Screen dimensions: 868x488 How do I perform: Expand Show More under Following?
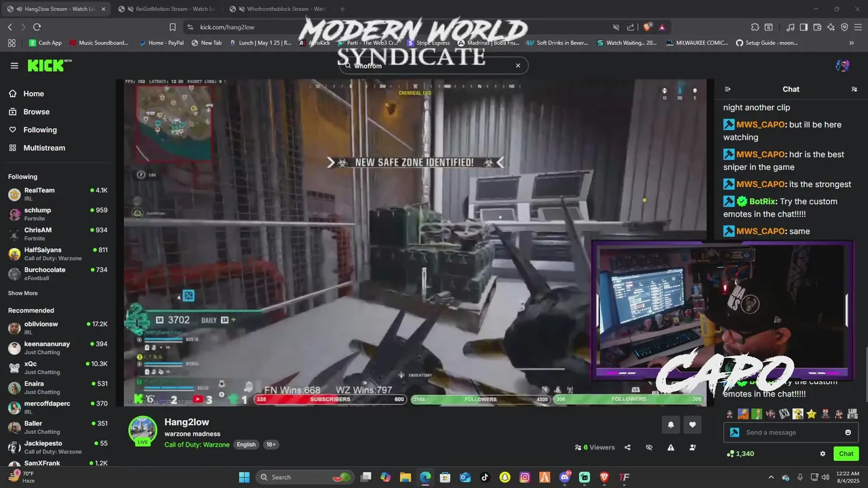pyautogui.click(x=22, y=293)
